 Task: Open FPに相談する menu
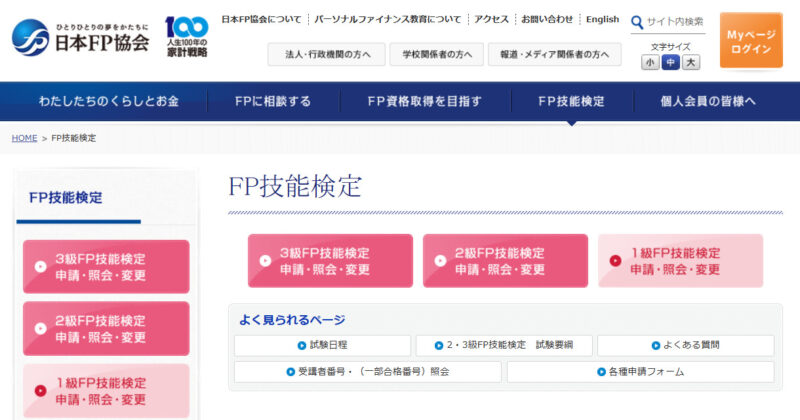[273, 101]
